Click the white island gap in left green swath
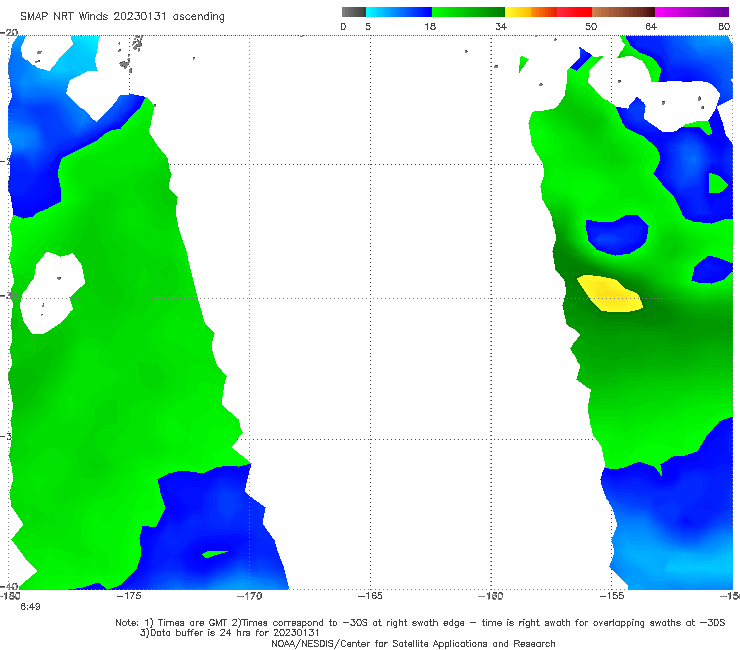Screen dimensions: 740x650 pyautogui.click(x=51, y=293)
